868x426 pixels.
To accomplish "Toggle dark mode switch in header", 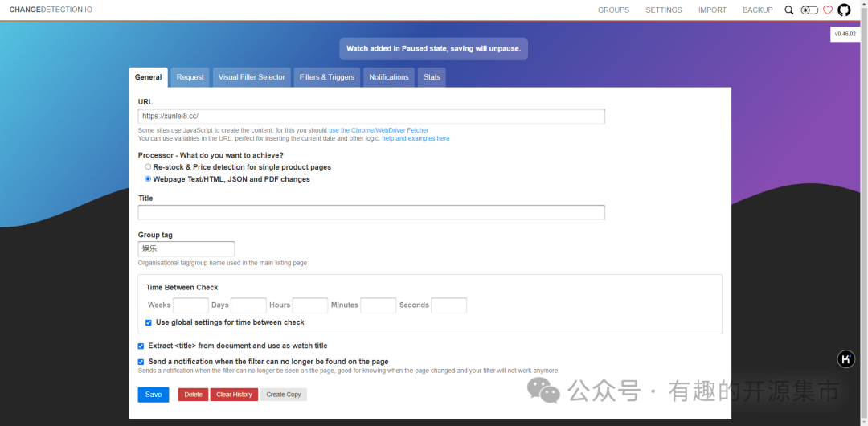I will [x=809, y=10].
